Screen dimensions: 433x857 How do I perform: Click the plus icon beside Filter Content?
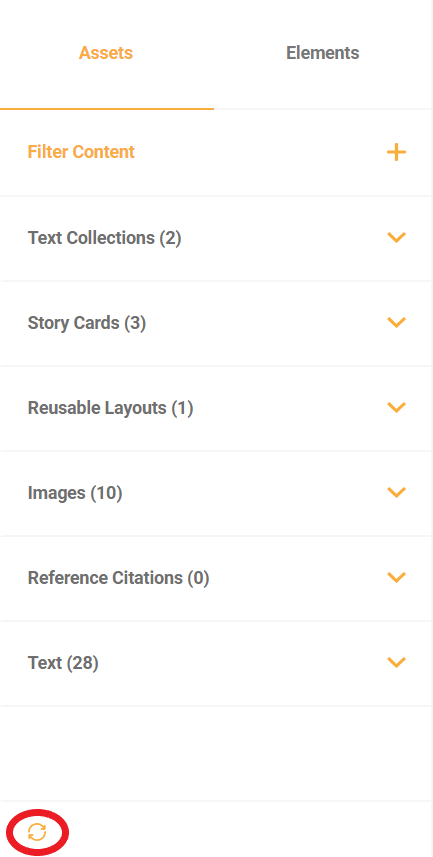(396, 152)
